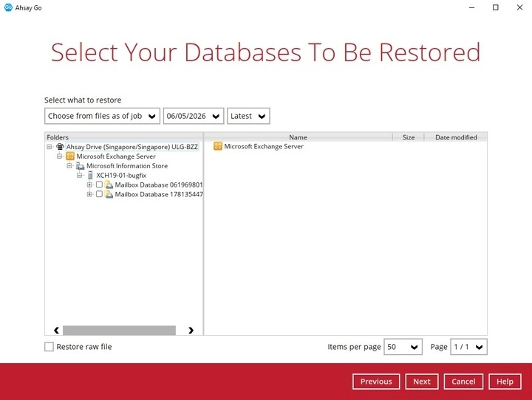Expand the Mailbox Database 061969801 node

89,185
